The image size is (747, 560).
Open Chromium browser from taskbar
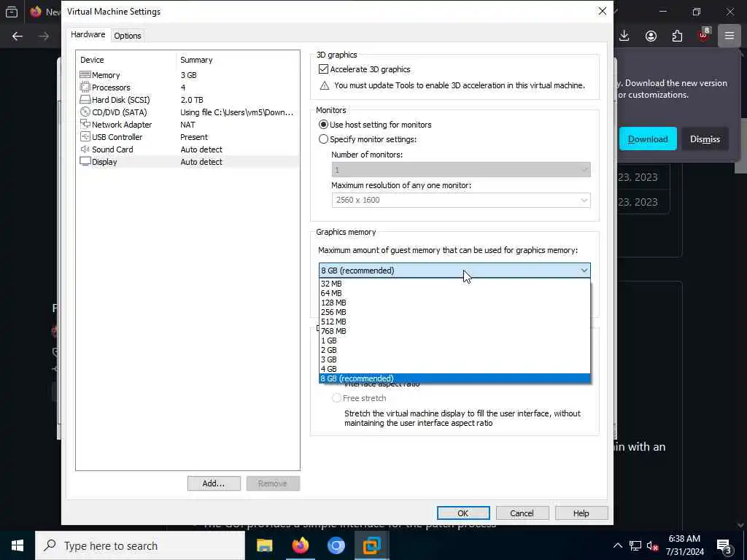pyautogui.click(x=336, y=545)
